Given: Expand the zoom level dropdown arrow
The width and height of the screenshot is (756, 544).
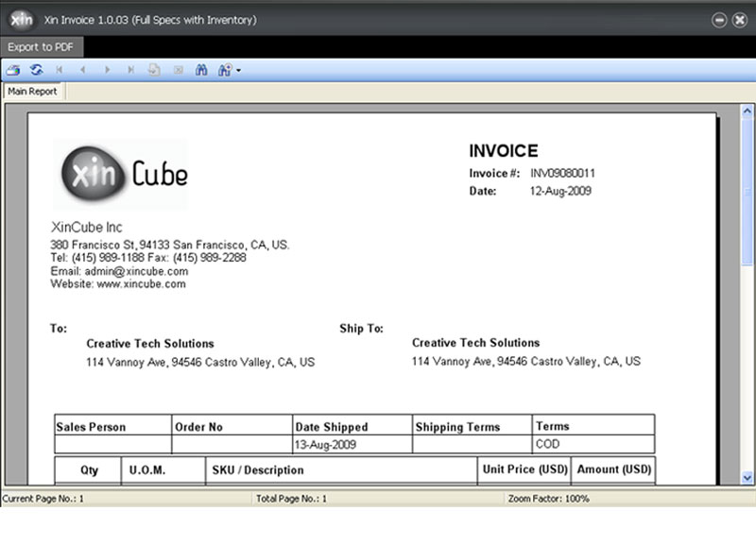Looking at the screenshot, I should [239, 71].
